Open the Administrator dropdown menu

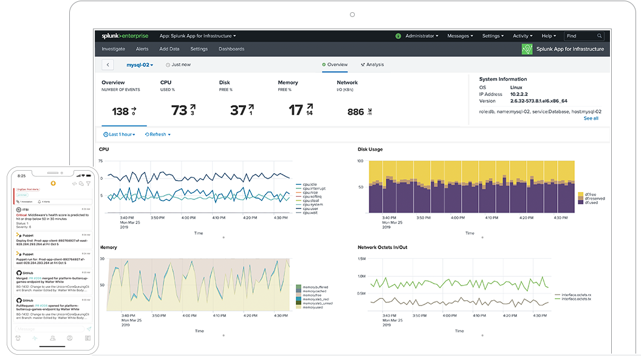422,36
